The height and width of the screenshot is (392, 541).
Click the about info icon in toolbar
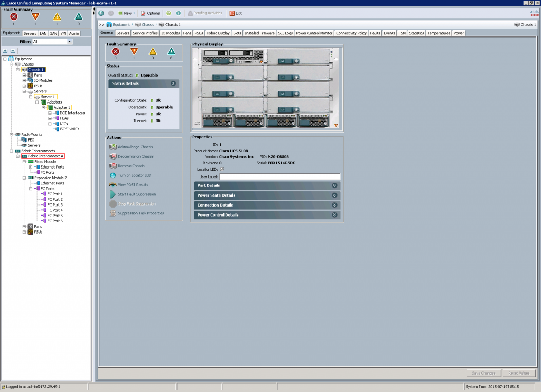[178, 13]
